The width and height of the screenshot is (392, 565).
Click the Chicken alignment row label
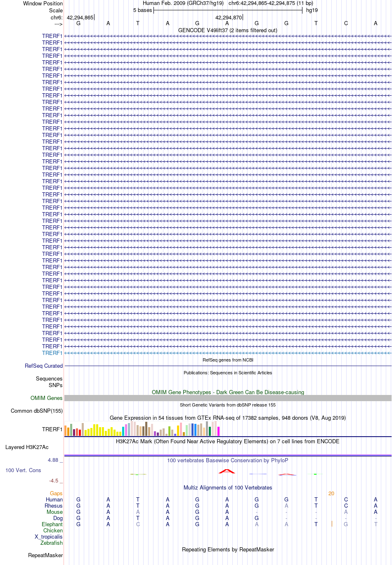[53, 530]
